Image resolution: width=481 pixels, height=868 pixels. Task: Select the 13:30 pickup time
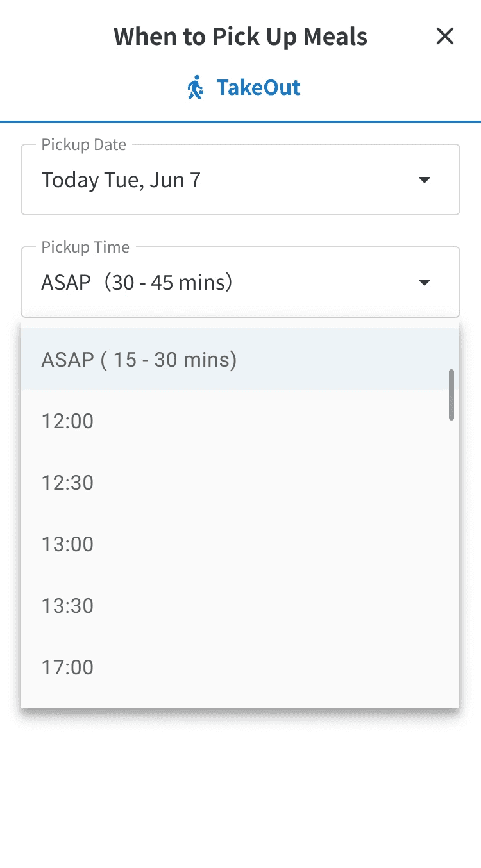coord(67,606)
